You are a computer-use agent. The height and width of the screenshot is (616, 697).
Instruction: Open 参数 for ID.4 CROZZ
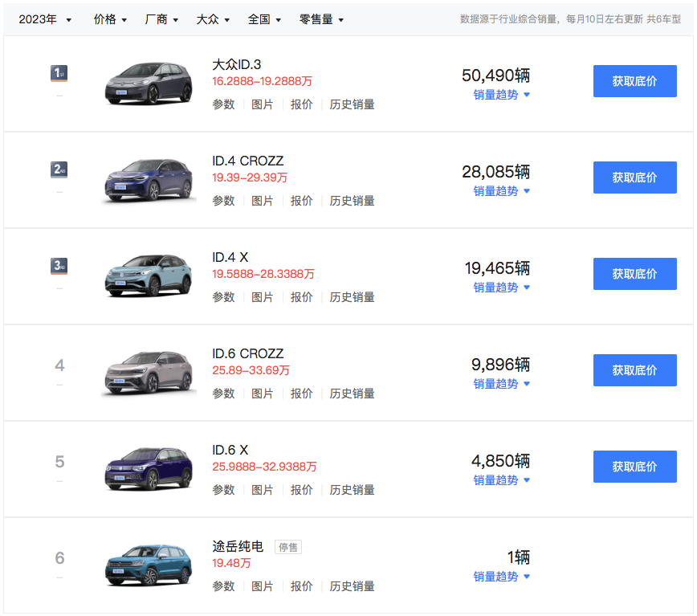pos(223,201)
